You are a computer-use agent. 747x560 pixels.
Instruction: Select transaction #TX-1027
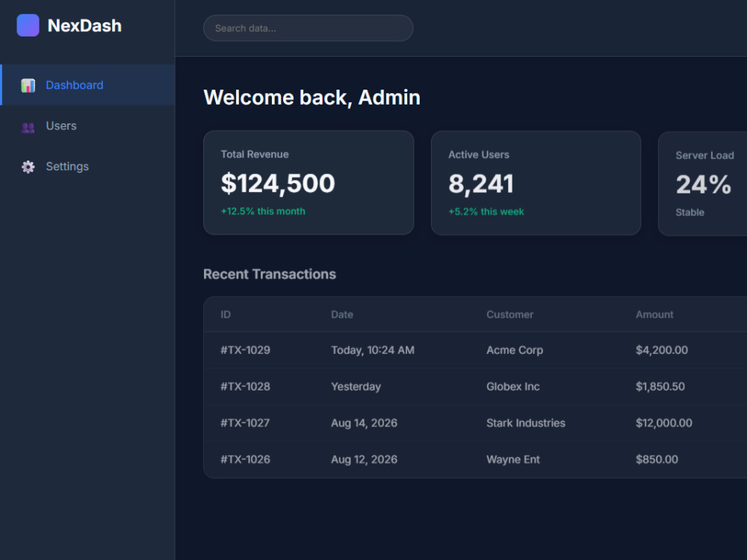[245, 423]
